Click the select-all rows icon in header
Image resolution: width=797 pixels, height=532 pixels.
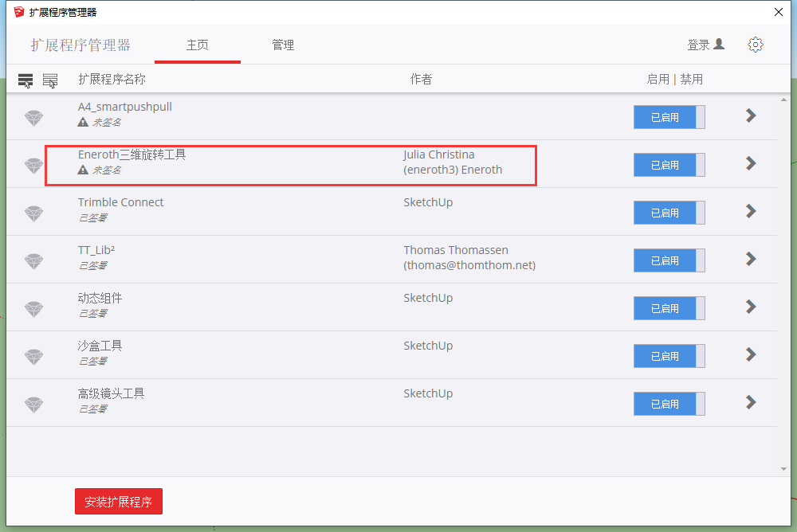26,80
